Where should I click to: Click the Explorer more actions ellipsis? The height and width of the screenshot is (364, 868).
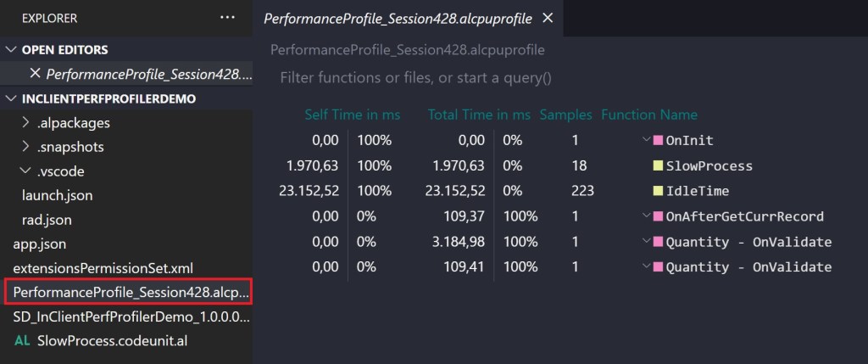tap(227, 17)
